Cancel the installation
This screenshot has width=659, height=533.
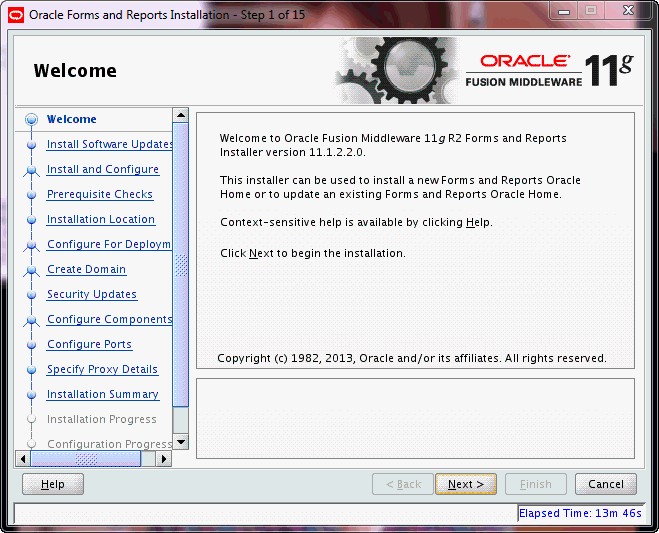click(606, 484)
